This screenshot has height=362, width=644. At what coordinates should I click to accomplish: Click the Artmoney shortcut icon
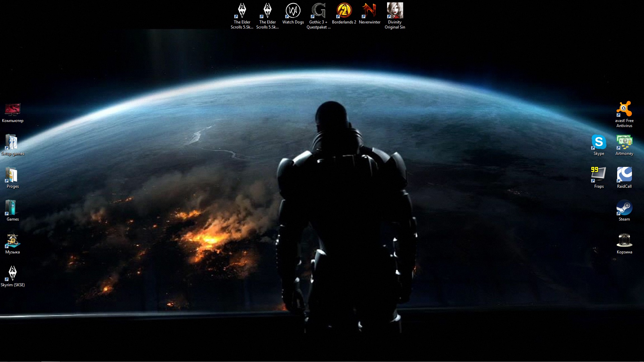coord(625,145)
